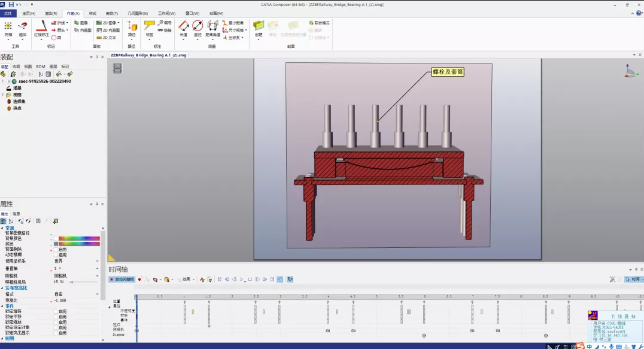Insert a 2D 文本 text panel
This screenshot has width=644, height=349.
[107, 37]
